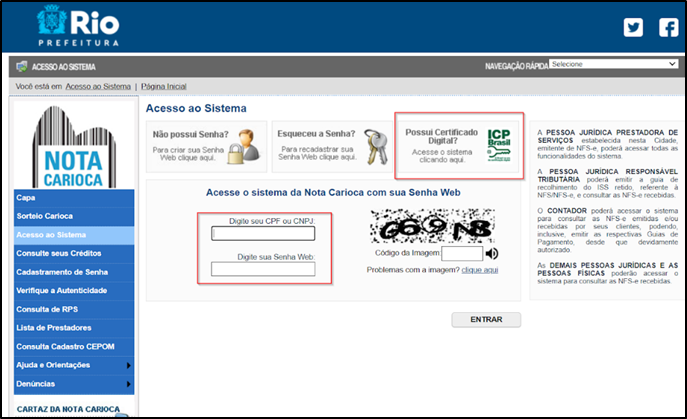Image resolution: width=687 pixels, height=419 pixels.
Task: Click the 'clique aqui' captcha problem link
Action: pyautogui.click(x=480, y=270)
